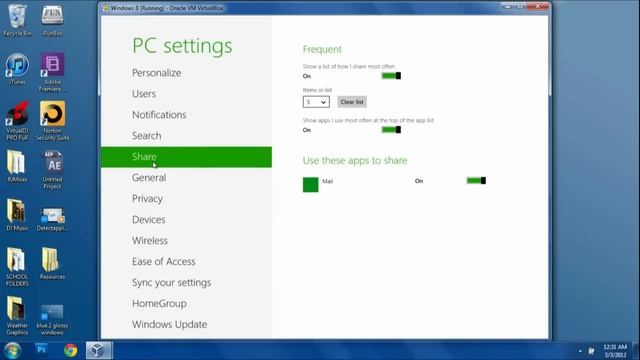The height and width of the screenshot is (360, 640).
Task: Open the Weather Graphics folder
Action: tap(17, 315)
